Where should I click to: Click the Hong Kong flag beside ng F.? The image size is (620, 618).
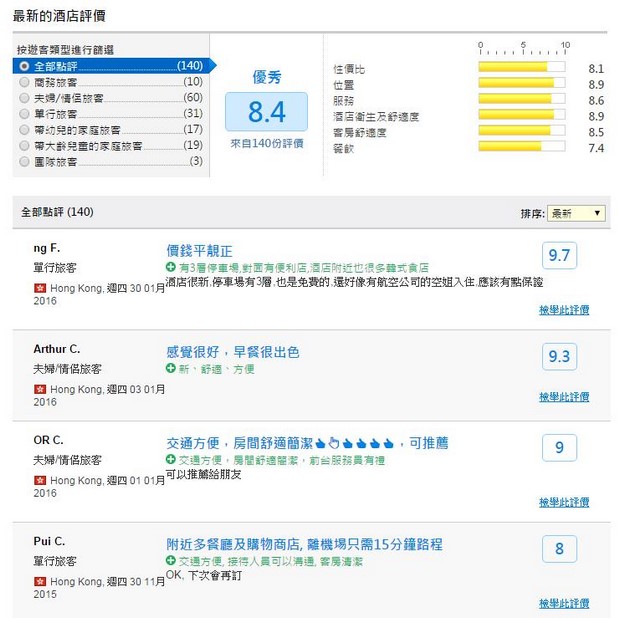pyautogui.click(x=40, y=288)
